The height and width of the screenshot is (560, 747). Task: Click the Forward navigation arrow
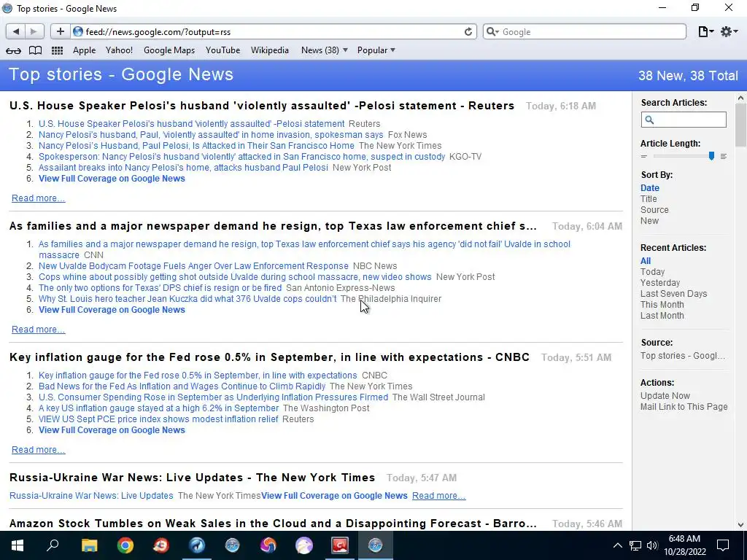click(34, 31)
